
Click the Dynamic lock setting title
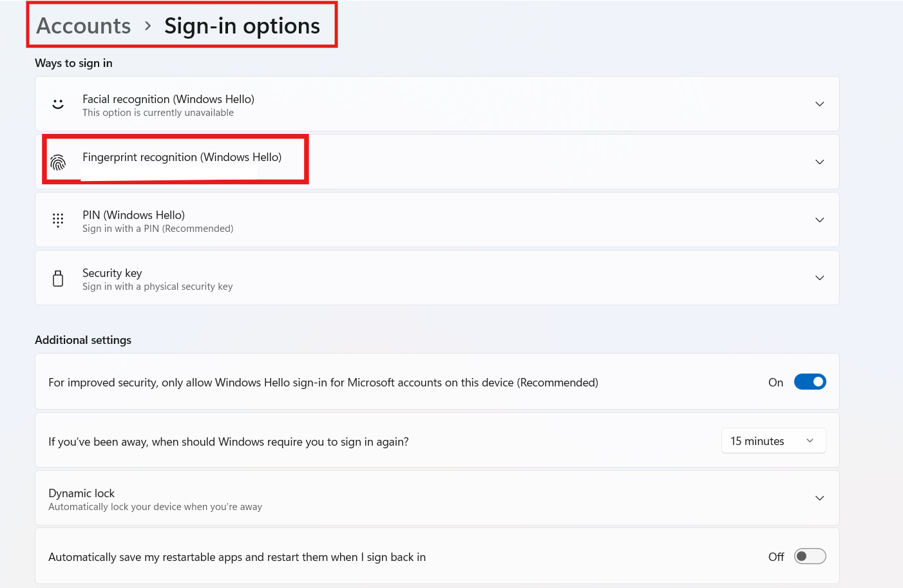(x=82, y=493)
